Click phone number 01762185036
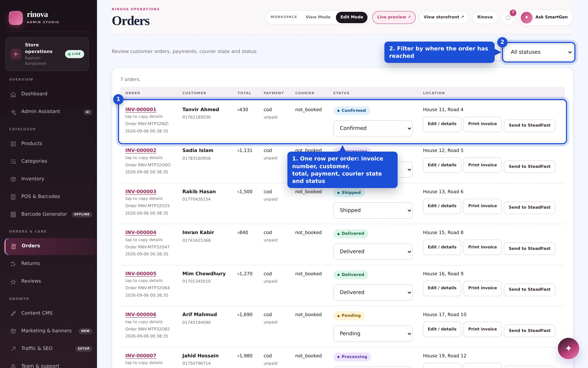588x368 pixels. point(196,117)
